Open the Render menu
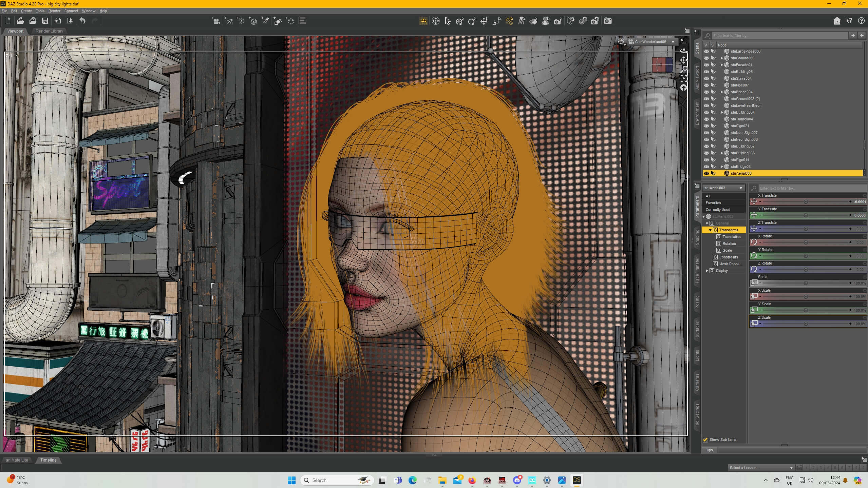This screenshot has height=488, width=868. pyautogui.click(x=54, y=11)
